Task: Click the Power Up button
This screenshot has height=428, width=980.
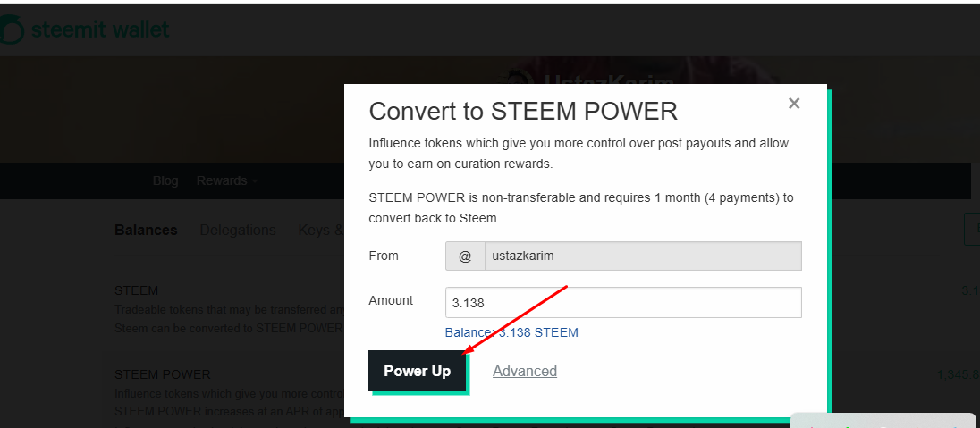Action: [x=417, y=371]
